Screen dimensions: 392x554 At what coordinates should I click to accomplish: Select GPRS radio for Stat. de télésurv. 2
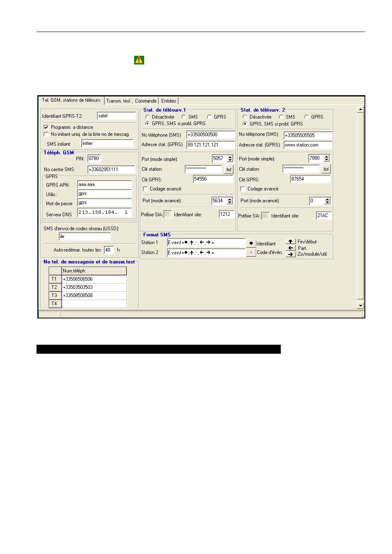[x=307, y=117]
